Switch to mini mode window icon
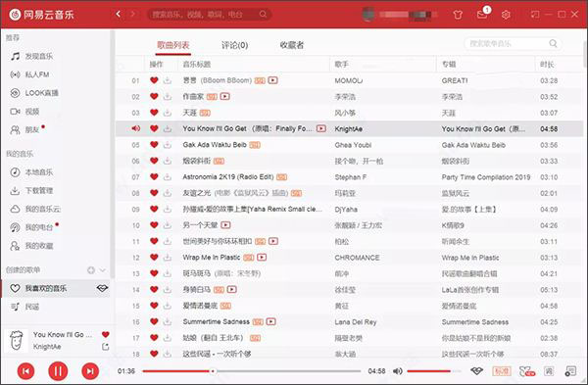This screenshot has width=588, height=385. point(535,15)
